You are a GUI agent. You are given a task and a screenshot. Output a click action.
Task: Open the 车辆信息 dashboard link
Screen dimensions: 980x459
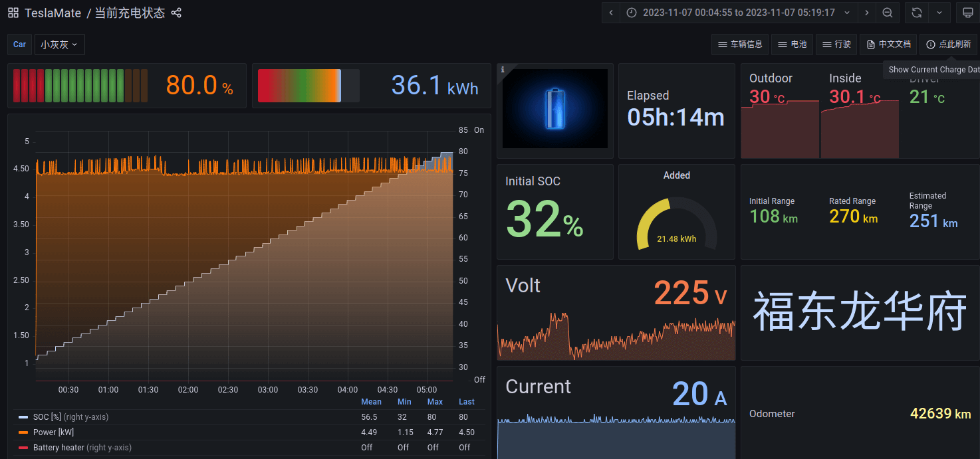pyautogui.click(x=740, y=45)
